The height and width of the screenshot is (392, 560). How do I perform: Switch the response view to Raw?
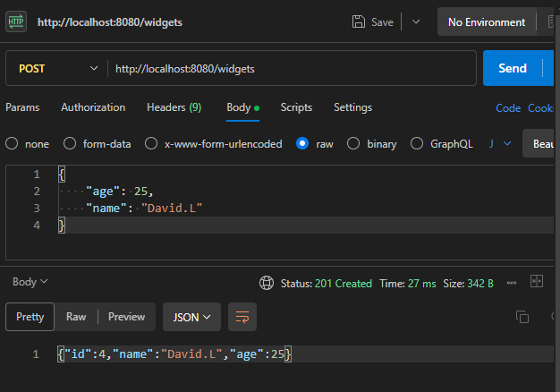(76, 317)
